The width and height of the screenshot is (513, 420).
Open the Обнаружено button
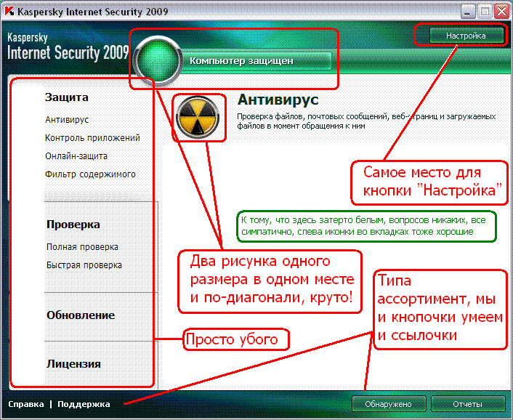tap(389, 404)
